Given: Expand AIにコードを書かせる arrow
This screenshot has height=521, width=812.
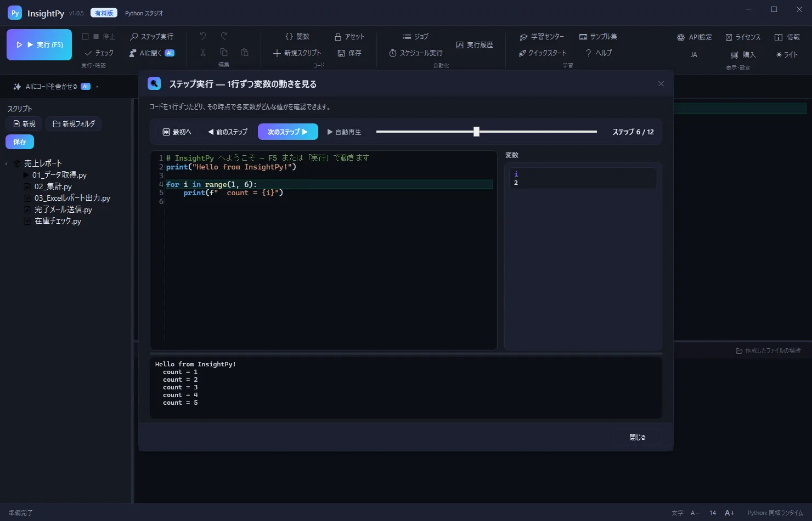Looking at the screenshot, I should click(x=98, y=87).
